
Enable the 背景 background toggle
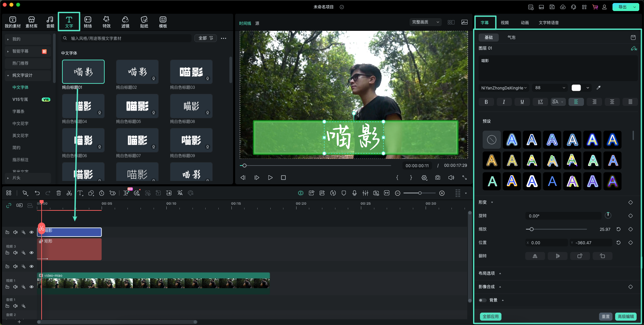pos(482,300)
